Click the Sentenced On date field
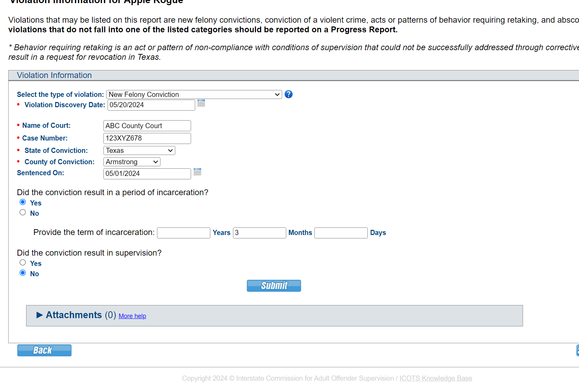 click(x=147, y=173)
